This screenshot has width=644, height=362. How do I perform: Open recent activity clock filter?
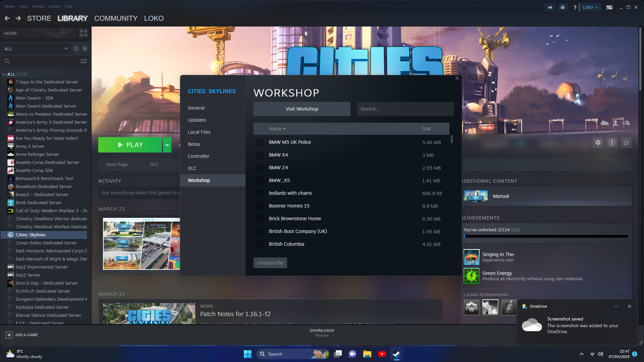[x=76, y=49]
